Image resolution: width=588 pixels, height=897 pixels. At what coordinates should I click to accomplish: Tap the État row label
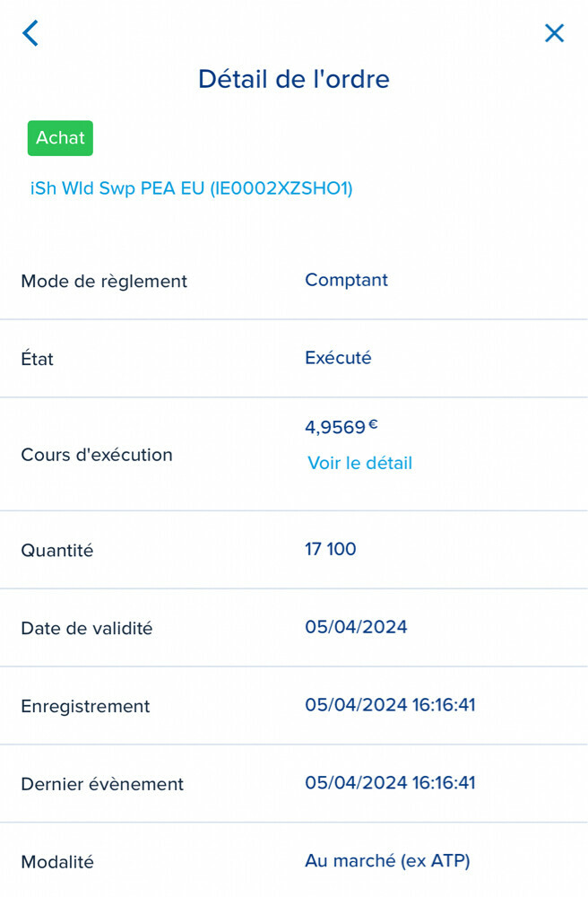pos(38,359)
